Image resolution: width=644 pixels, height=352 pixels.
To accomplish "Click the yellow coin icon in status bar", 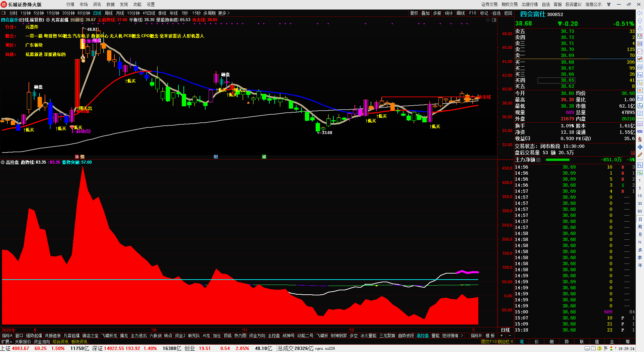I will click(x=599, y=349).
